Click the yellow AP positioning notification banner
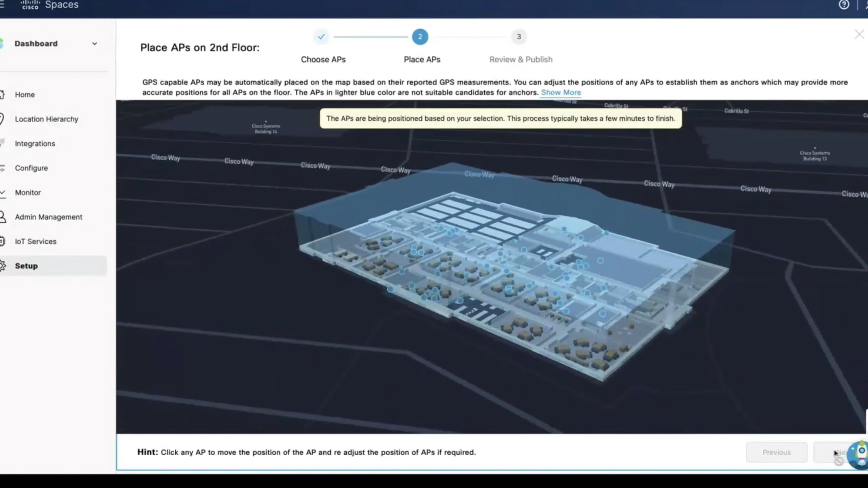Image resolution: width=868 pixels, height=488 pixels. pos(501,119)
